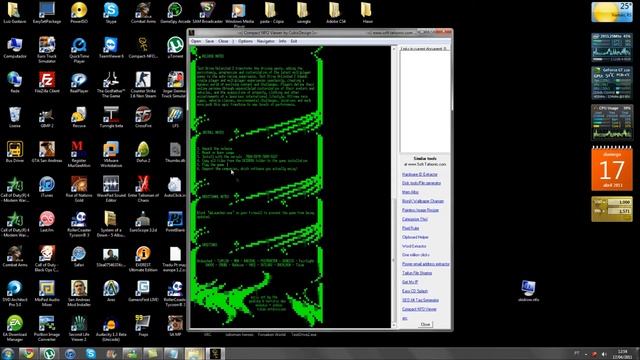Image resolution: width=640 pixels, height=360 pixels.
Task: Follow the Compact NFO Viewer link
Action: (x=419, y=309)
